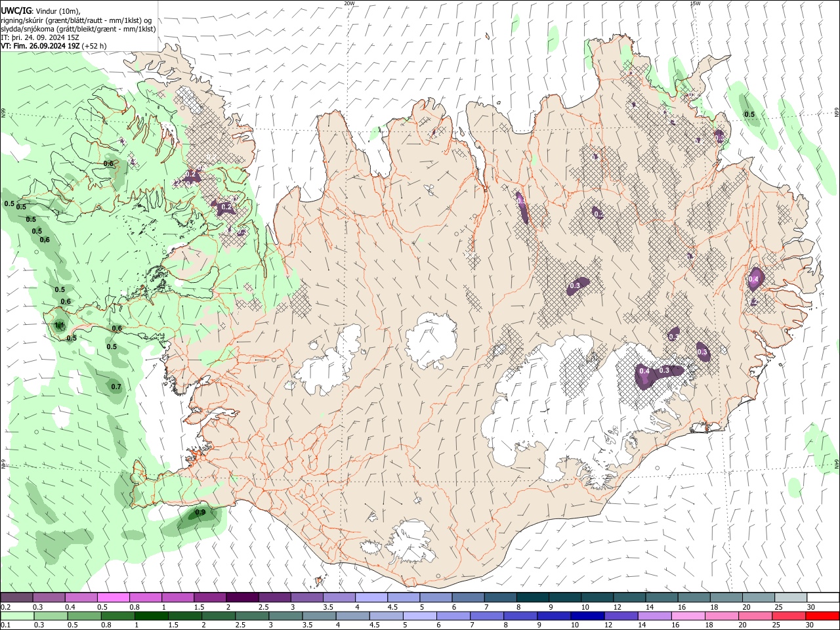The height and width of the screenshot is (630, 840).
Task: Select the medium green 0.8–1 rain legend swatch
Action: (118, 616)
